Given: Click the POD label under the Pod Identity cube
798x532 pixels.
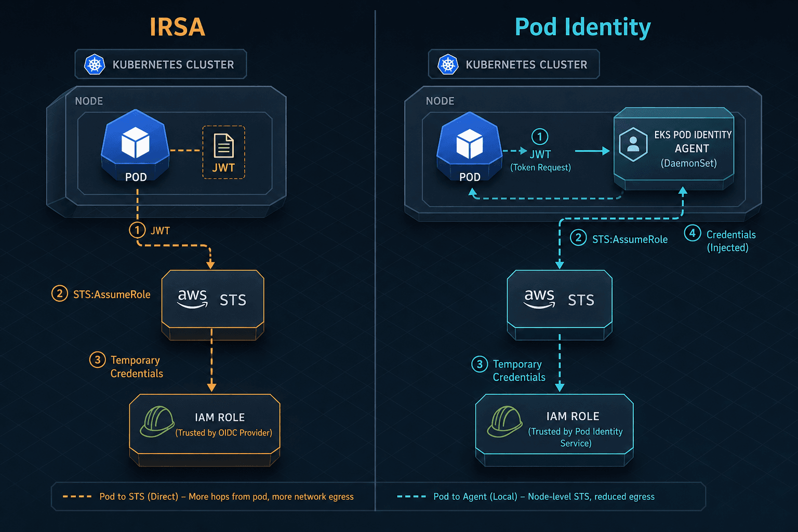Looking at the screenshot, I should coord(470,177).
